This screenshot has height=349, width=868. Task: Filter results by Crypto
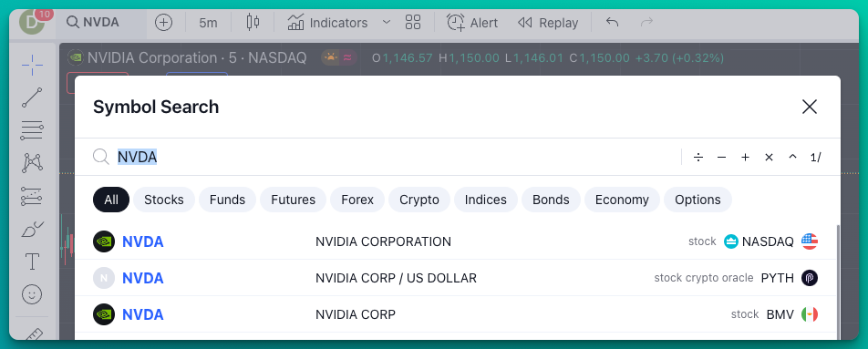419,200
